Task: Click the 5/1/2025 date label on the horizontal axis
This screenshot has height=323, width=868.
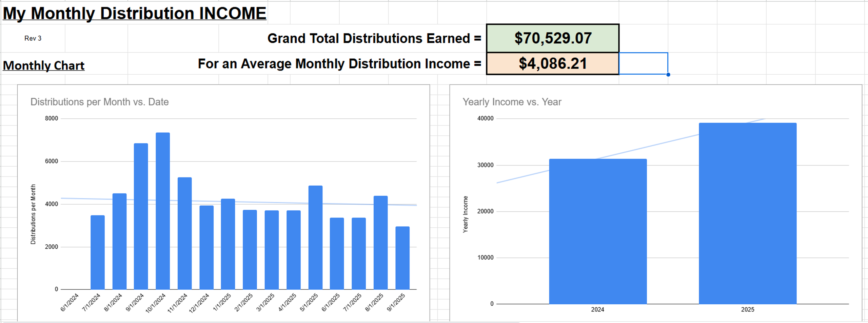Action: click(309, 302)
